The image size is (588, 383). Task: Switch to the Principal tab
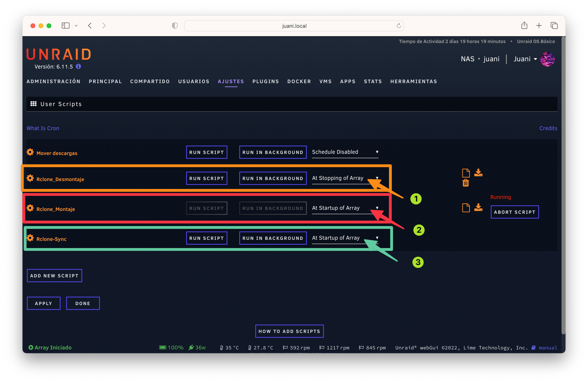click(105, 81)
